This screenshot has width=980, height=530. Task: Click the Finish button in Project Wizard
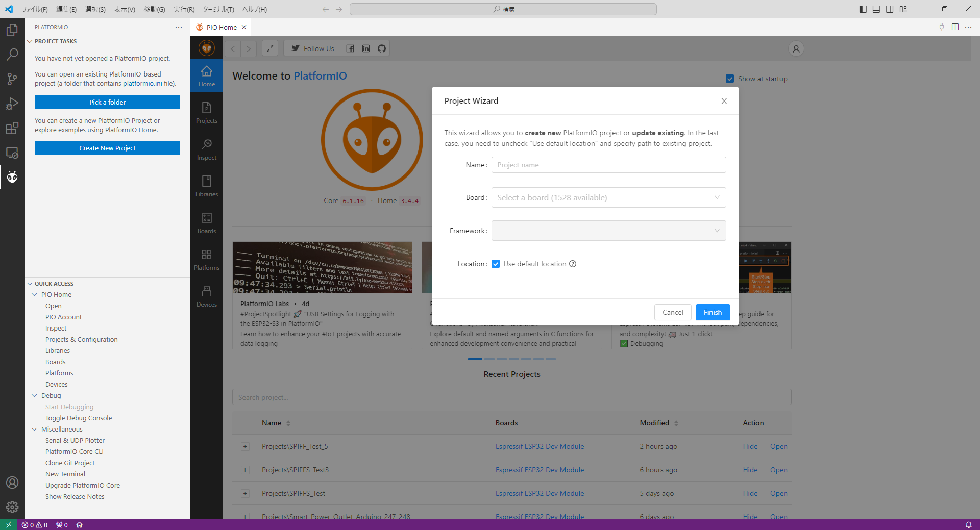713,312
